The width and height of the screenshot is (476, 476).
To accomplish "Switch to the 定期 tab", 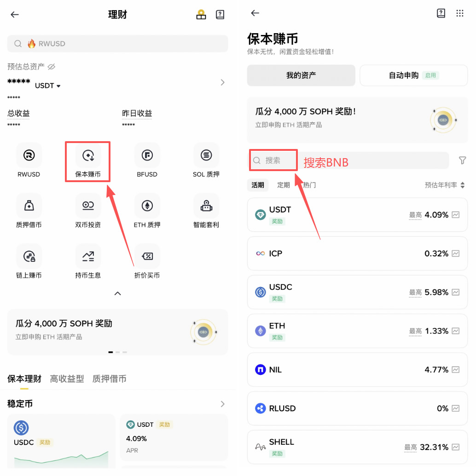I will coord(284,185).
